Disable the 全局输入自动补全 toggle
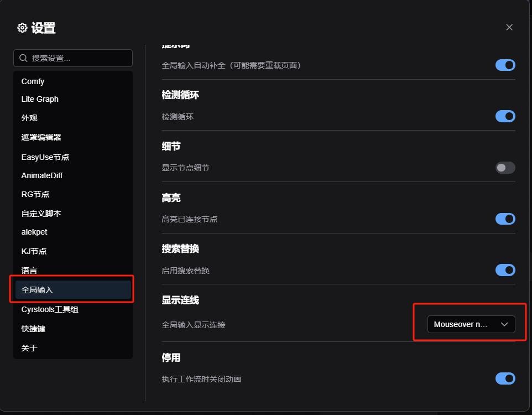This screenshot has height=415, width=532. [505, 65]
